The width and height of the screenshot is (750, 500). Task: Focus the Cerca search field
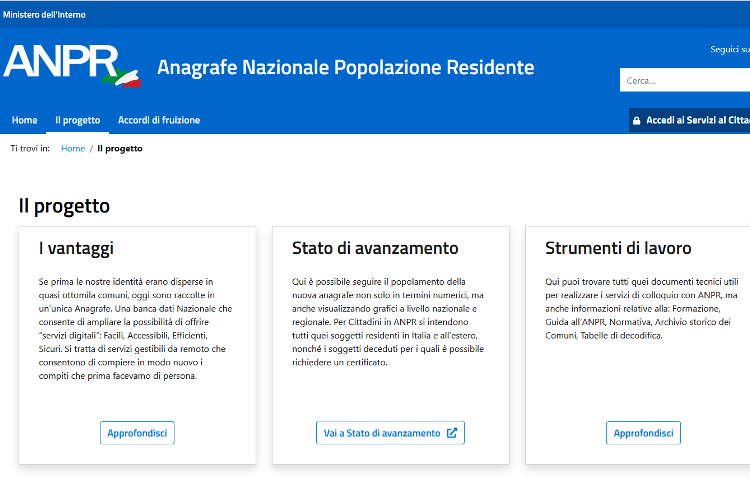pyautogui.click(x=685, y=81)
